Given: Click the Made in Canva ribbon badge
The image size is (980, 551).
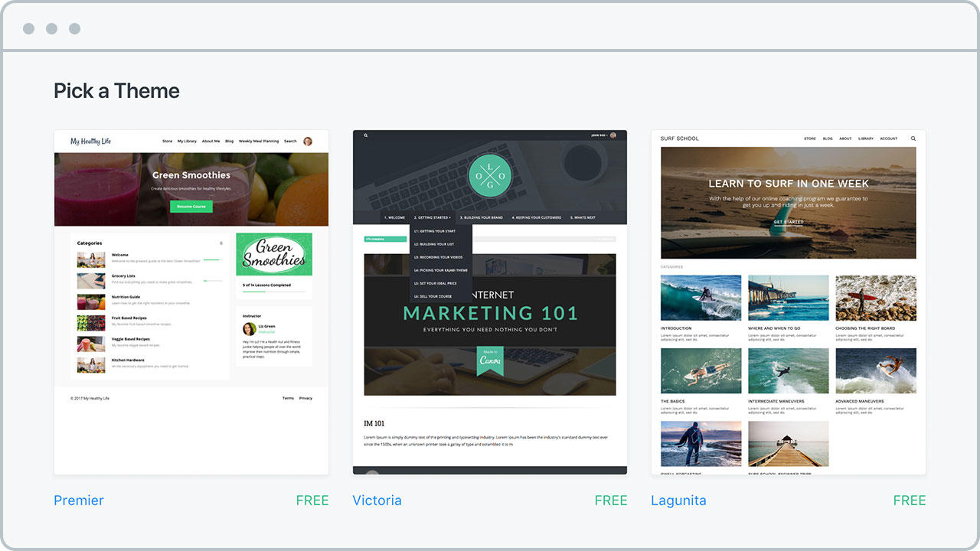Looking at the screenshot, I should [x=490, y=360].
